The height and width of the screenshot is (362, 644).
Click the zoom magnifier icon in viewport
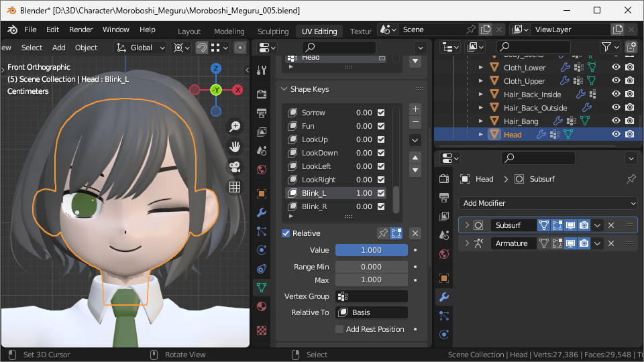(x=235, y=126)
